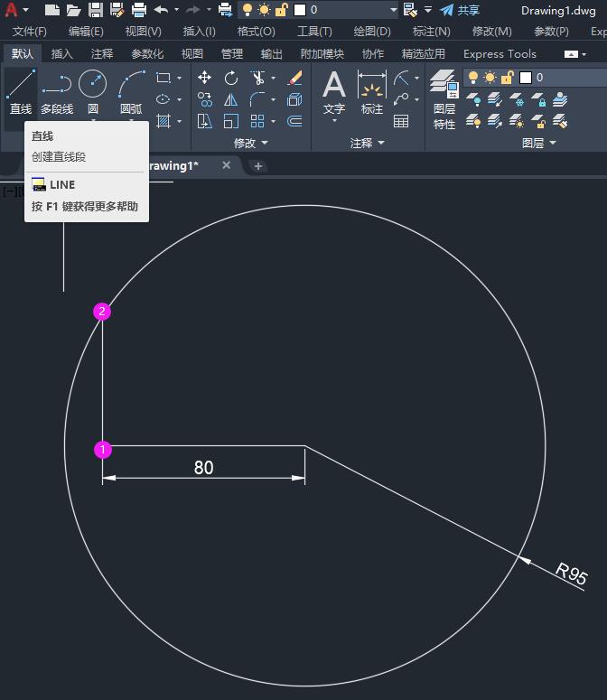
Task: Open array tool dropdown arrow
Action: [273, 121]
